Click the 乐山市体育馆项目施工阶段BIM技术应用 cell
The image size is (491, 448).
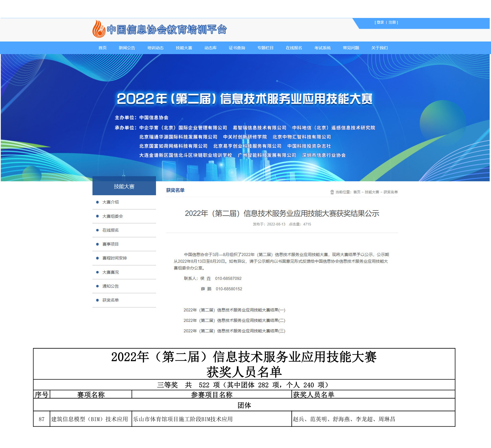coord(212,419)
